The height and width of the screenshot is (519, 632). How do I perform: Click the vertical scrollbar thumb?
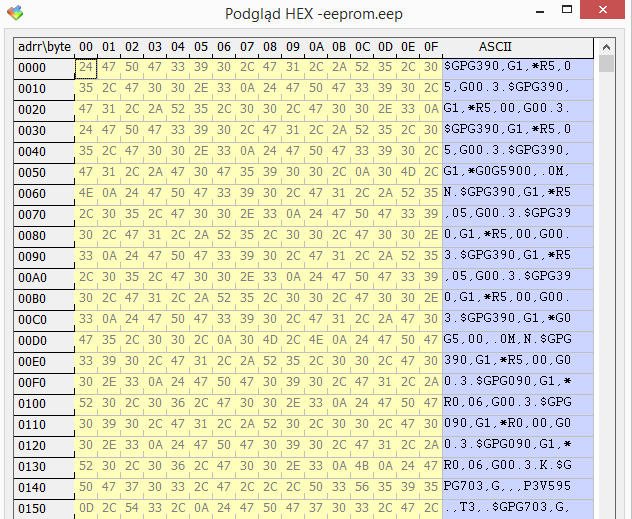pos(606,65)
